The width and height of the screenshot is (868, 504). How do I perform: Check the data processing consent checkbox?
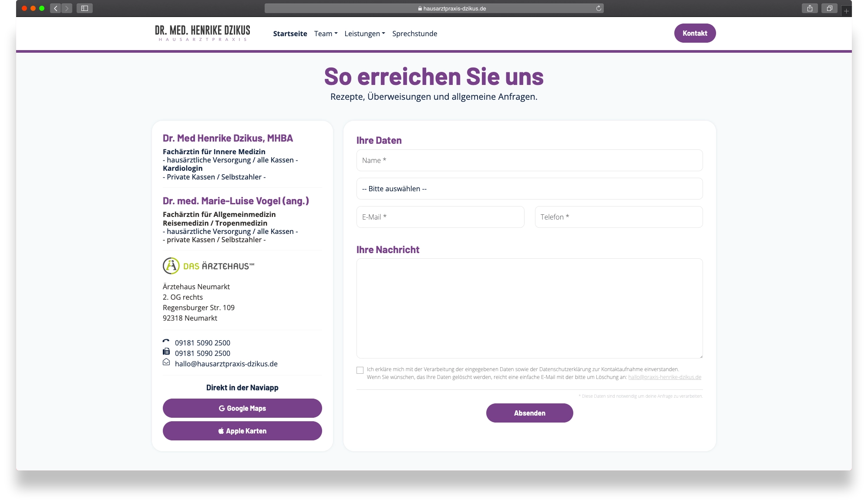360,370
